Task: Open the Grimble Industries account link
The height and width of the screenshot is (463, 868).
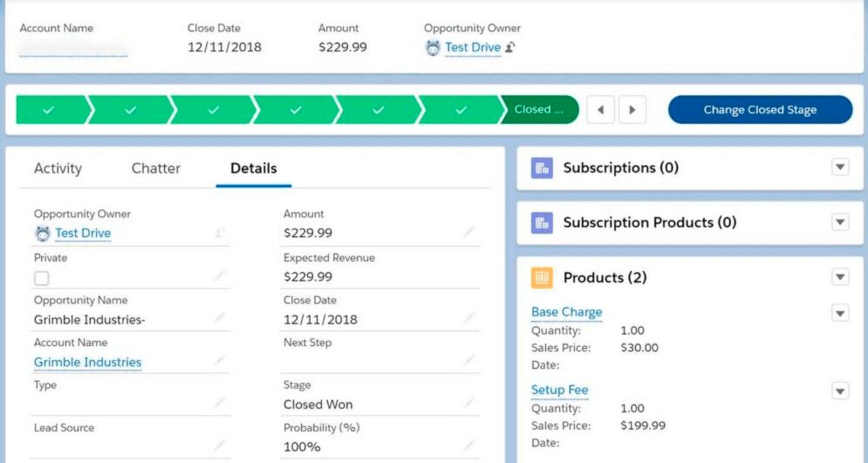Action: coord(87,362)
